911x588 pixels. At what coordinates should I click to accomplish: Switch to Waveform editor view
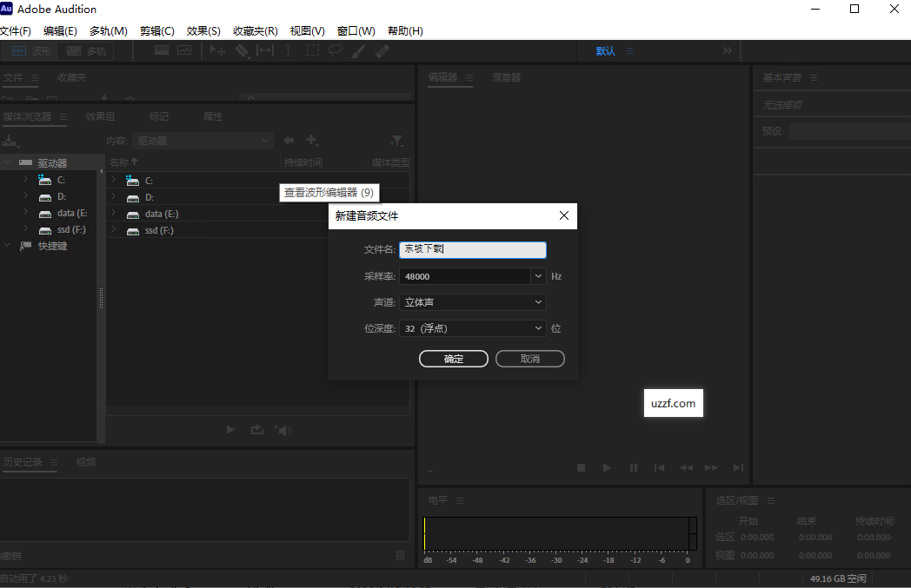(35, 50)
